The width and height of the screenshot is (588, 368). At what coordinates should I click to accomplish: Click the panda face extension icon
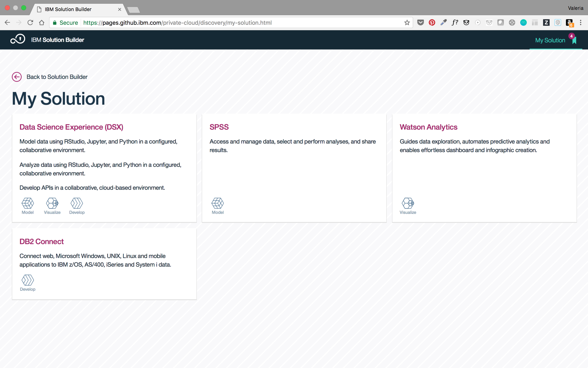tap(466, 23)
